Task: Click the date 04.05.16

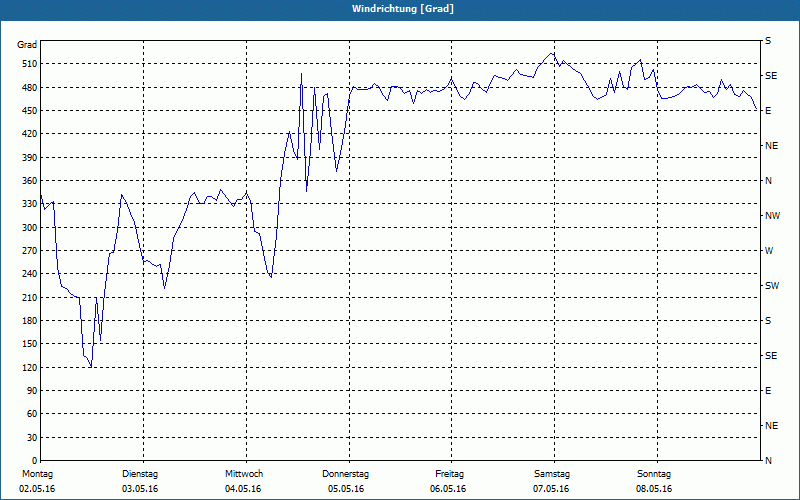Action: coord(243,489)
